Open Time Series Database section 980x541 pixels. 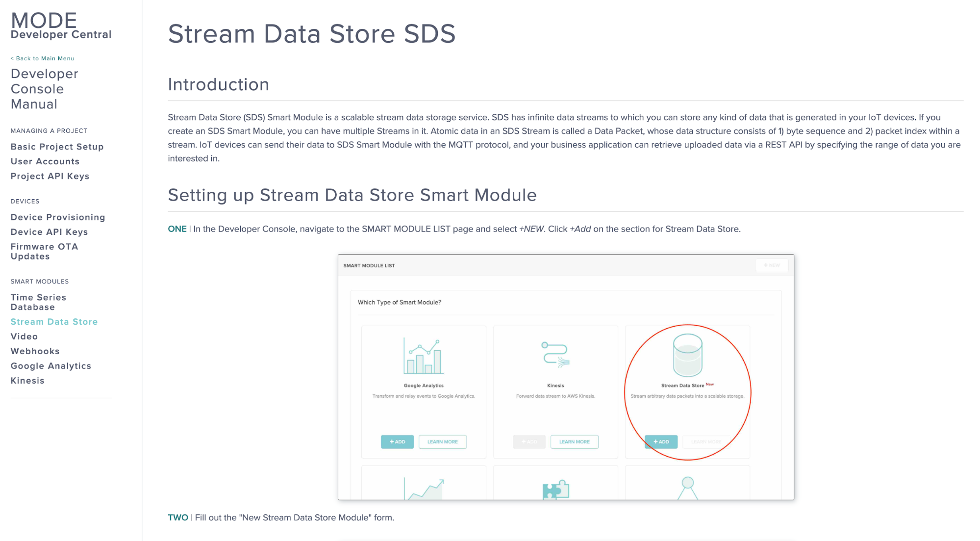point(38,302)
